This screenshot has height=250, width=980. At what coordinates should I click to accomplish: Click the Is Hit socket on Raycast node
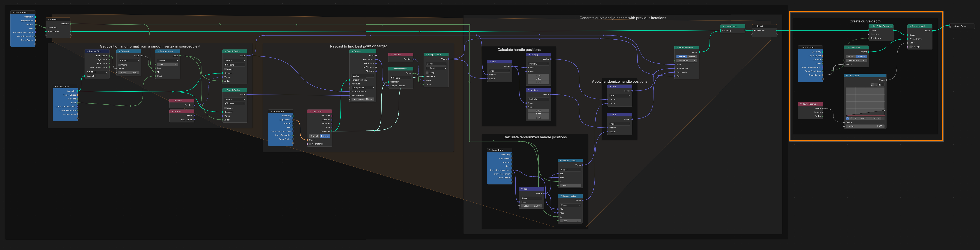tap(376, 55)
